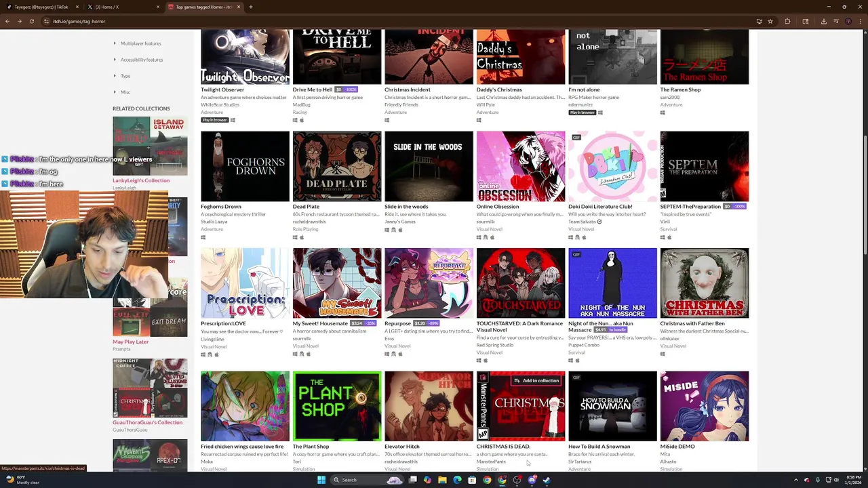Open the Chrome profile avatar

(848, 21)
